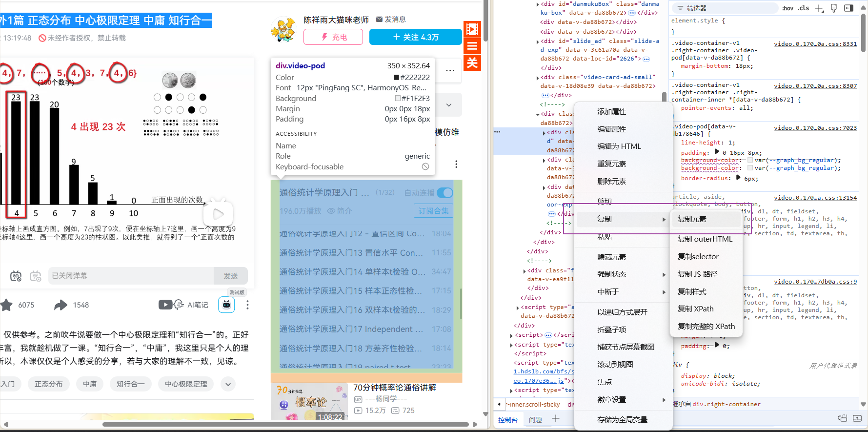Add drawer tab plus icon
Image resolution: width=868 pixels, height=432 pixels.
pos(556,419)
